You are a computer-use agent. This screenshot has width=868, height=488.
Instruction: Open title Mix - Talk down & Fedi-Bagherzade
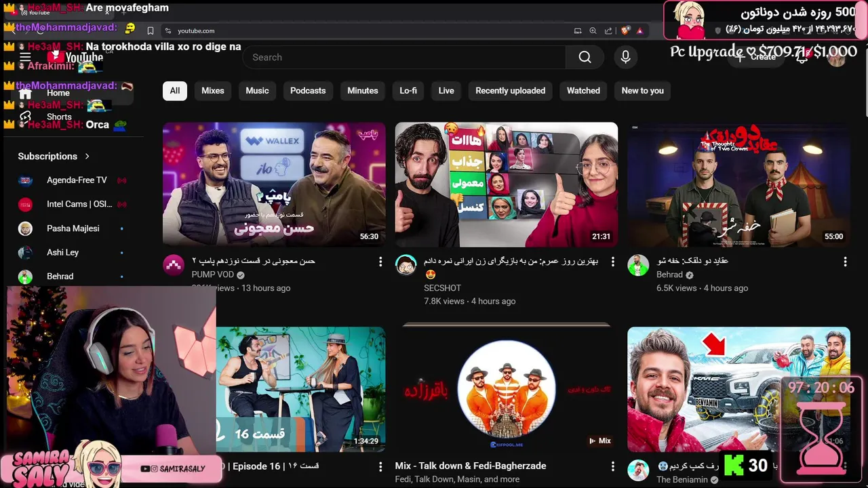tap(471, 466)
